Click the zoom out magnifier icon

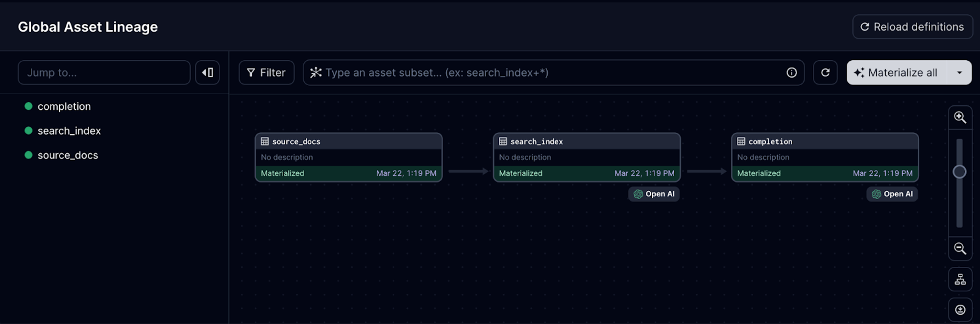960,249
